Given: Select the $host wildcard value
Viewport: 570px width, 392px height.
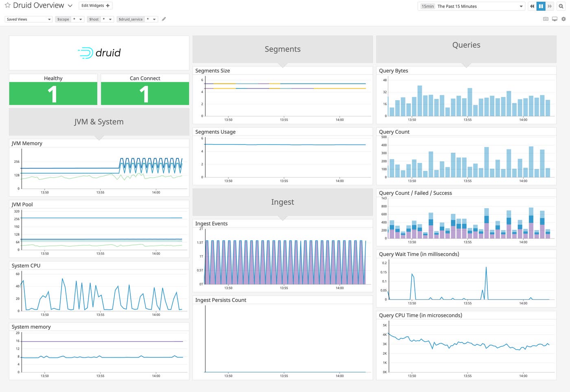Looking at the screenshot, I should (x=104, y=19).
